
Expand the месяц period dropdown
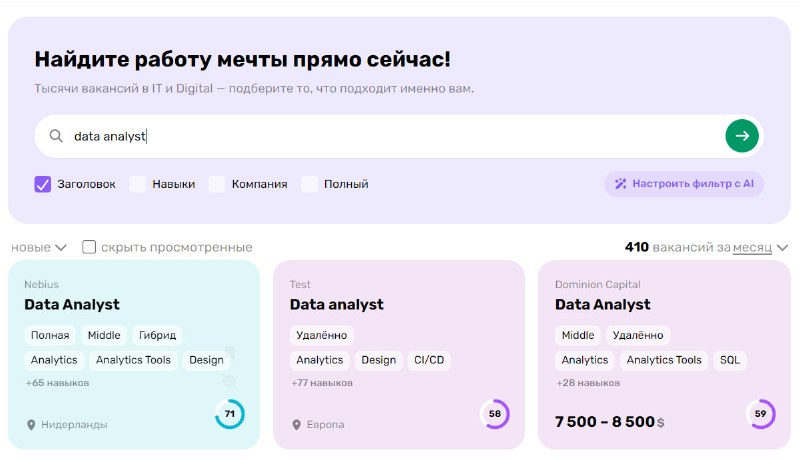click(x=760, y=248)
